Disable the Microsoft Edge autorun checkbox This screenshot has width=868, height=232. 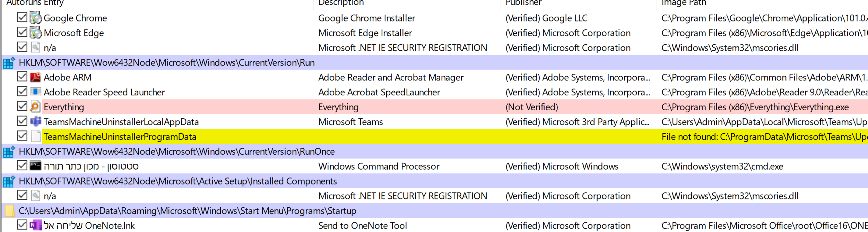(22, 32)
